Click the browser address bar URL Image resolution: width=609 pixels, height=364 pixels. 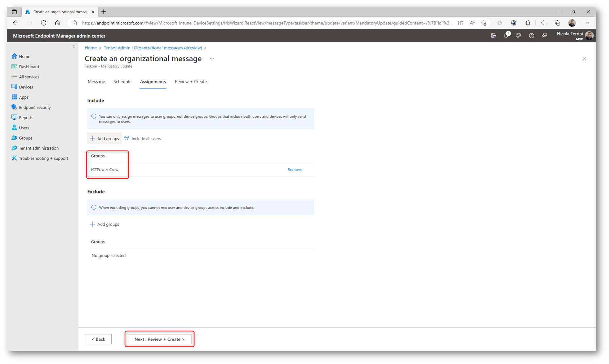click(267, 23)
